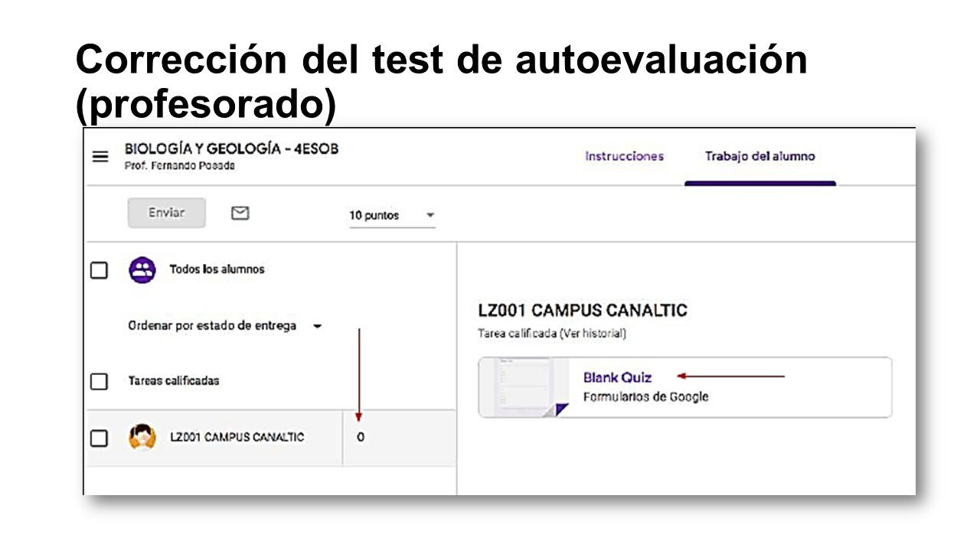Switch to Trabajo del alumno tab

pos(759,156)
